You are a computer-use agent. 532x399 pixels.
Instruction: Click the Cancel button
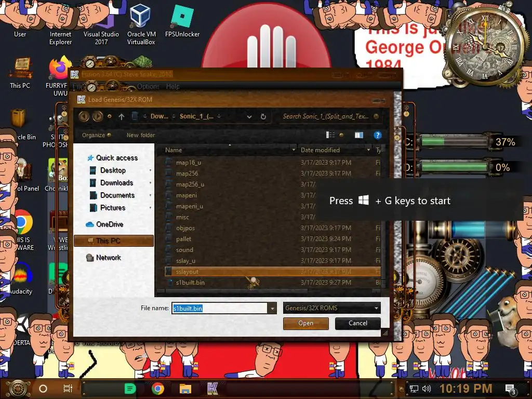pyautogui.click(x=357, y=323)
